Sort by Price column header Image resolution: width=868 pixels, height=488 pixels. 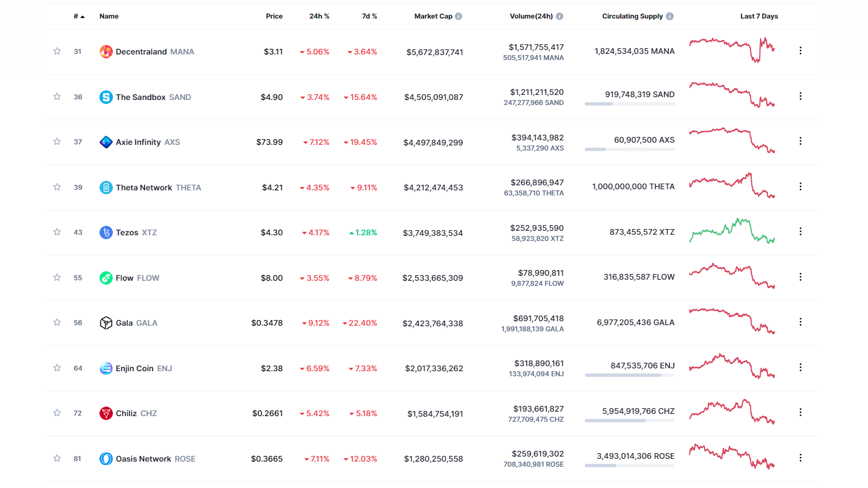pyautogui.click(x=274, y=16)
